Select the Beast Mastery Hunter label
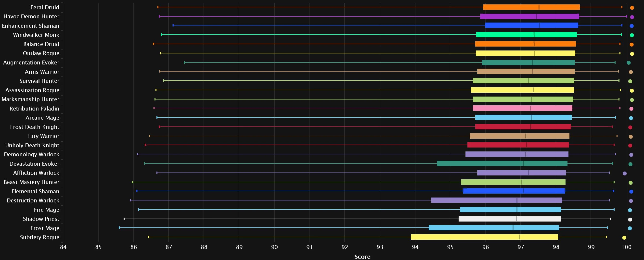 pyautogui.click(x=31, y=182)
